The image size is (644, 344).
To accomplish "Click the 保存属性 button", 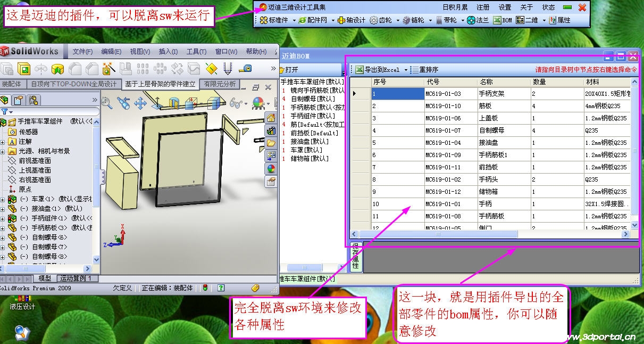I will (x=355, y=257).
